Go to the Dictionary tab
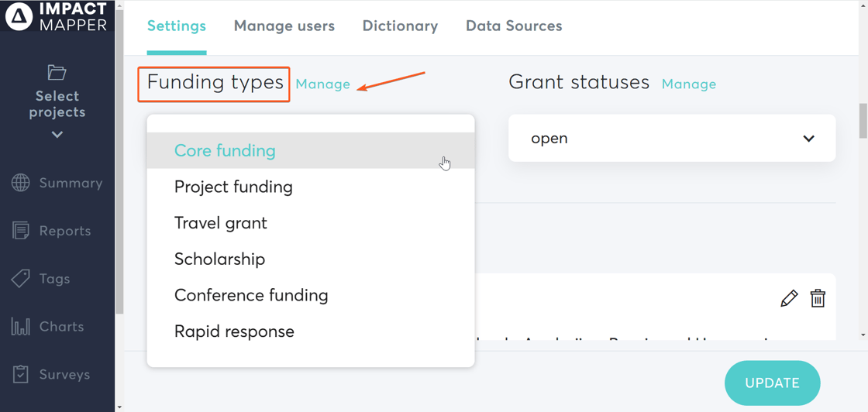The image size is (868, 412). click(400, 26)
